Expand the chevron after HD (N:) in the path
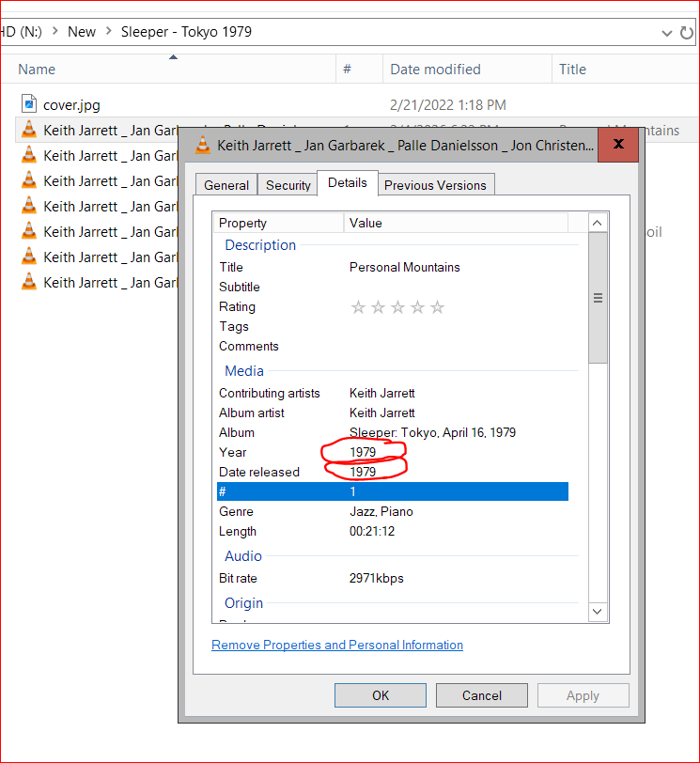This screenshot has height=763, width=700. [55, 31]
